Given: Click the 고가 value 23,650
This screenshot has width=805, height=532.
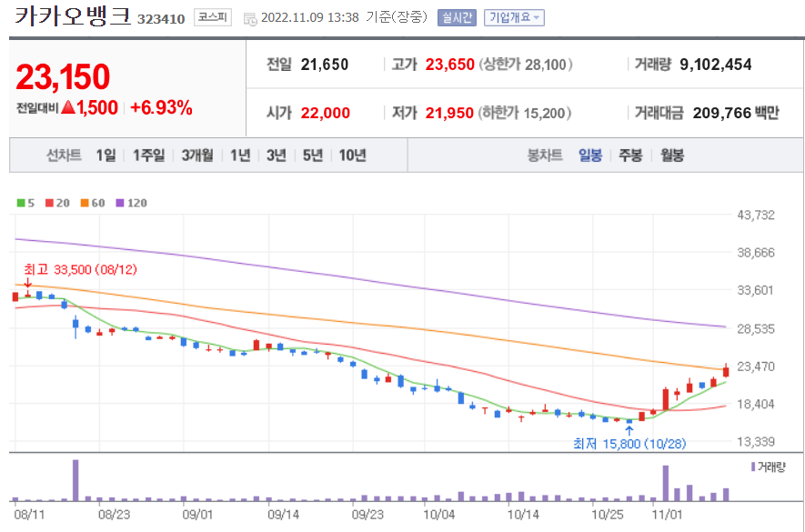Looking at the screenshot, I should pyautogui.click(x=449, y=65).
